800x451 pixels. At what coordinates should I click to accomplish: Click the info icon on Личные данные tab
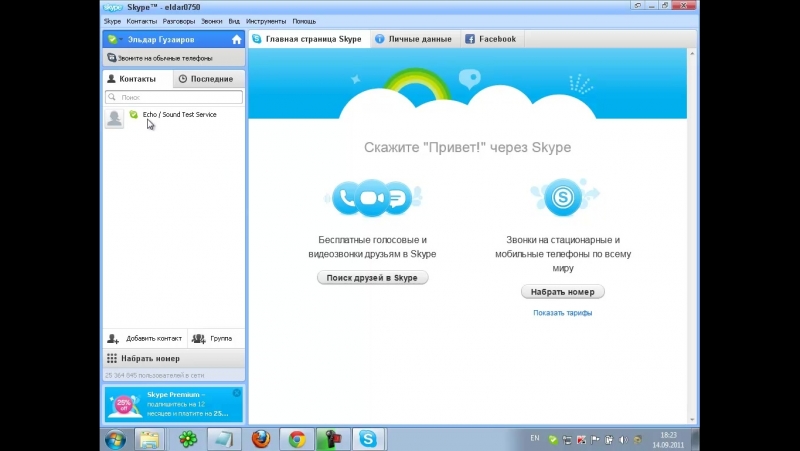click(380, 39)
